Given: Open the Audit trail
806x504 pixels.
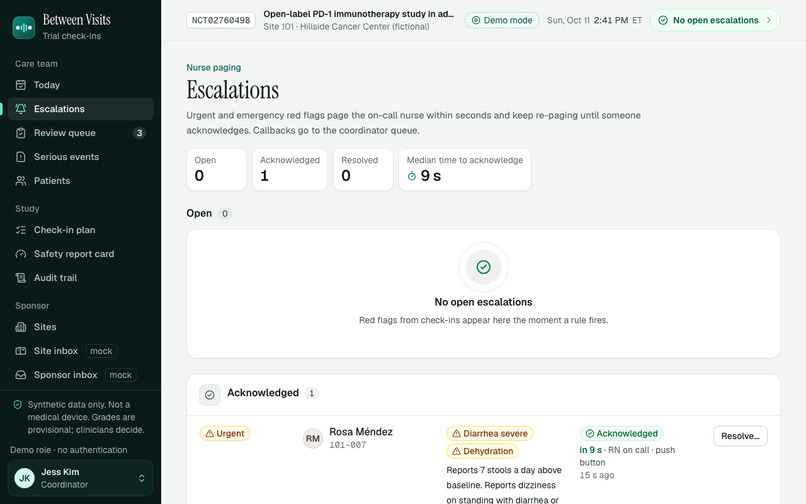Looking at the screenshot, I should (80, 278).
